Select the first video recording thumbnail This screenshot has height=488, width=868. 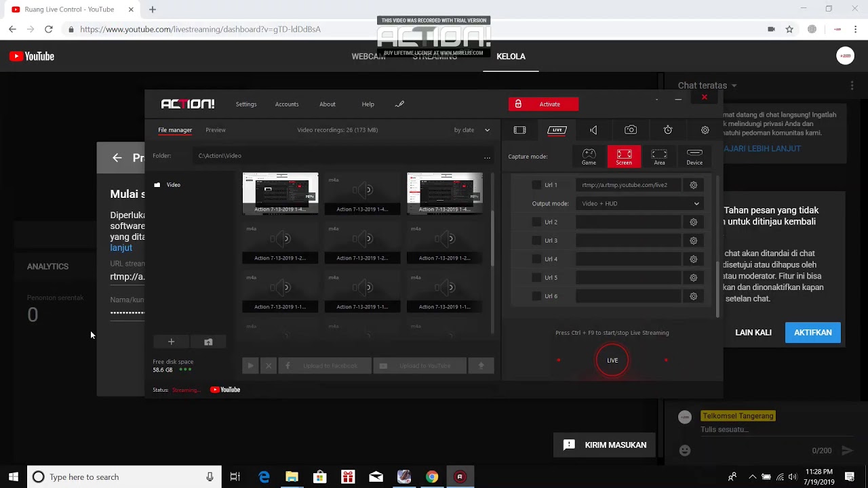click(280, 193)
